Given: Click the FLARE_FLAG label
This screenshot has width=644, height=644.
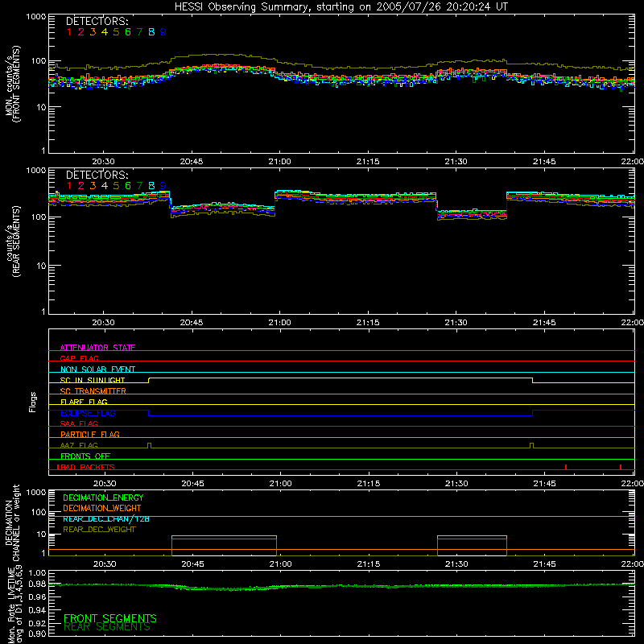Looking at the screenshot, I should pos(84,402).
